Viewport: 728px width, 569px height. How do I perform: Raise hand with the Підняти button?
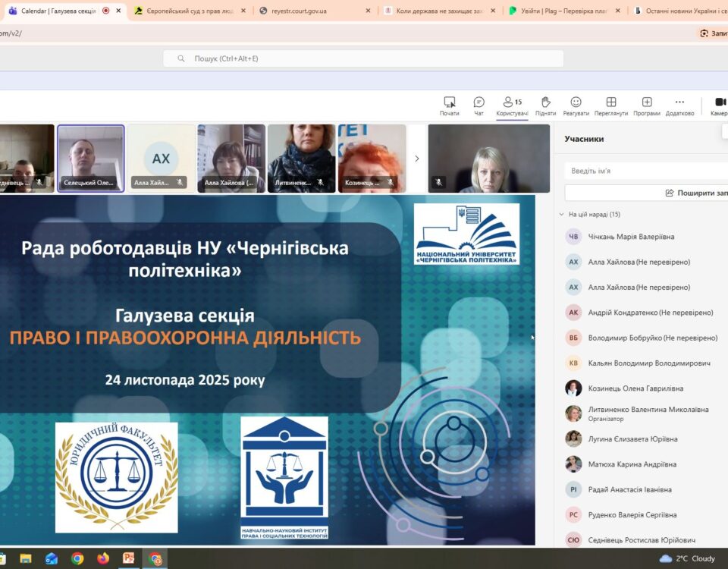click(x=545, y=105)
